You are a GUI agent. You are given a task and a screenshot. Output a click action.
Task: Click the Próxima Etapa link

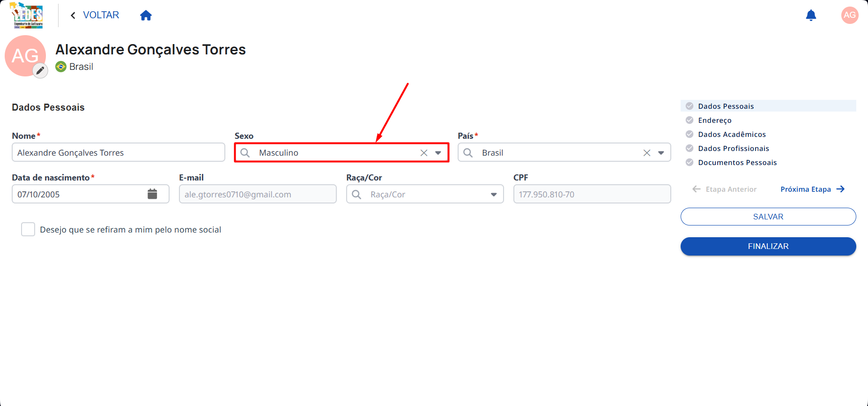[x=812, y=189]
